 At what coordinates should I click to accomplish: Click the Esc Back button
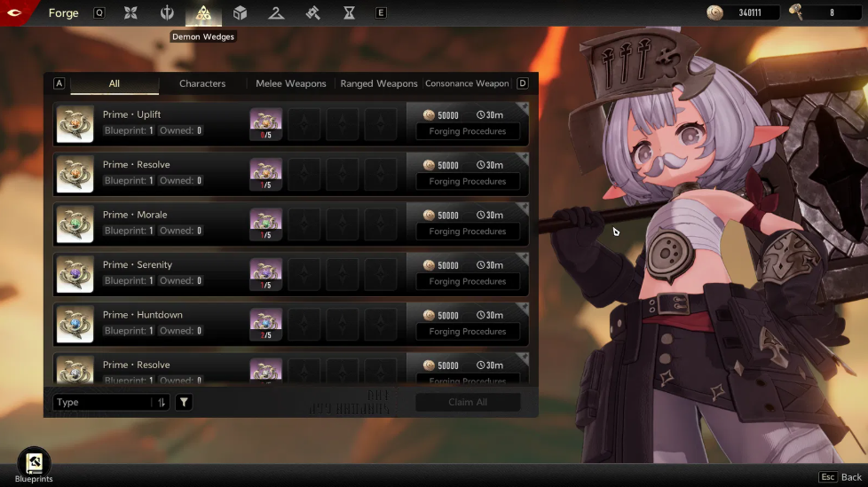(x=840, y=477)
